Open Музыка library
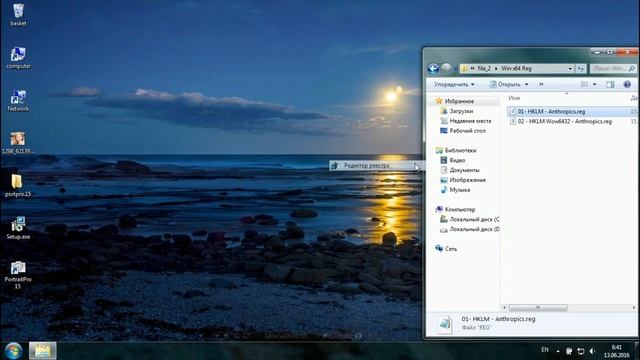Screen dimensions: 640x360 (460, 190)
